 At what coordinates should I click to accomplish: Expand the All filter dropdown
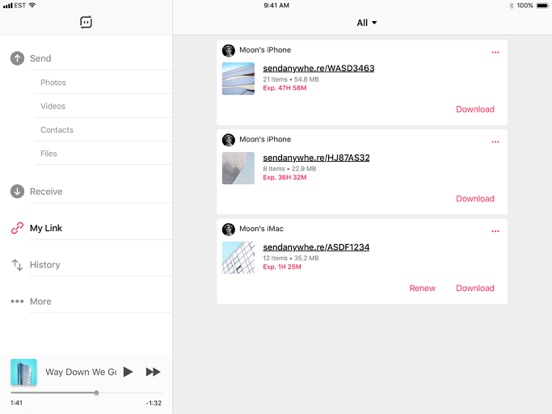(x=366, y=23)
